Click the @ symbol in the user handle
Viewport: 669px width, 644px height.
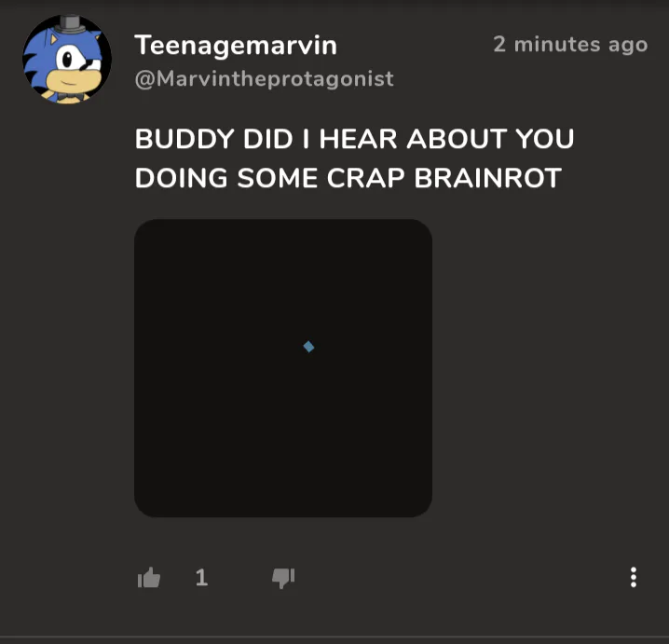[x=145, y=79]
